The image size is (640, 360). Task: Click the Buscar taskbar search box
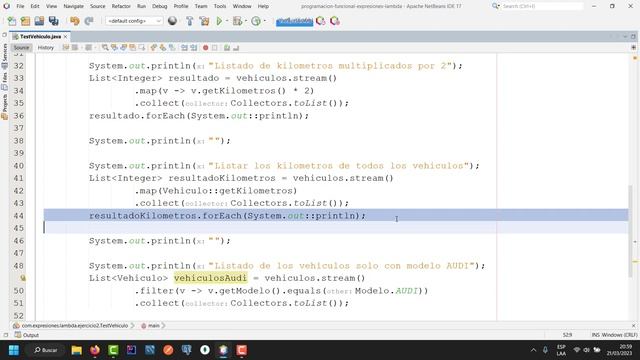[x=45, y=350]
